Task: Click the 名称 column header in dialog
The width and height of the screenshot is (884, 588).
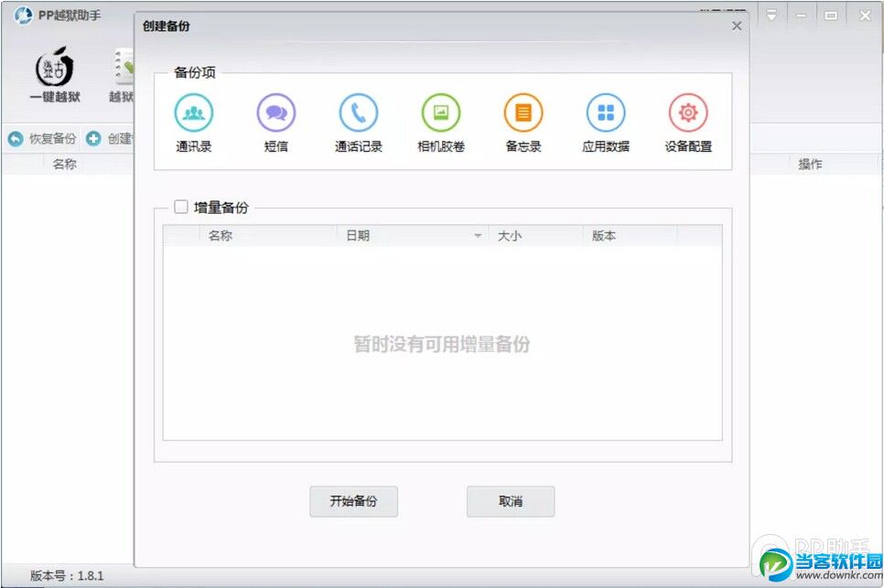Action: coord(268,235)
